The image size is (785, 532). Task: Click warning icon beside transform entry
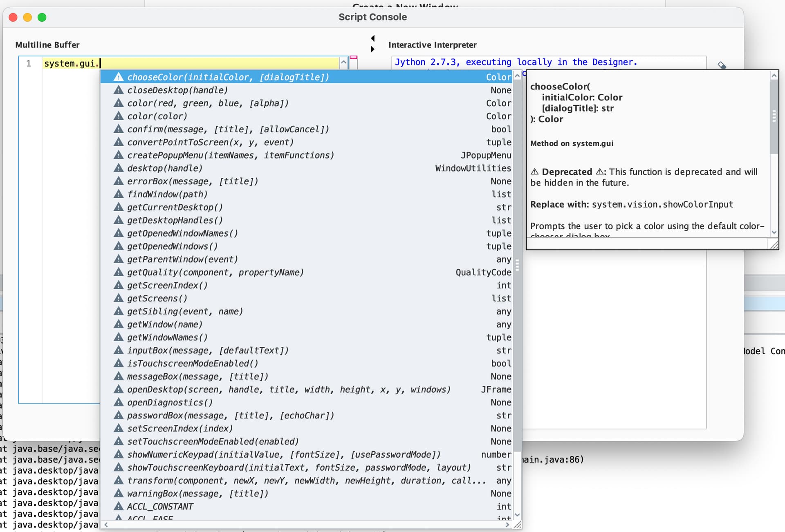(119, 480)
